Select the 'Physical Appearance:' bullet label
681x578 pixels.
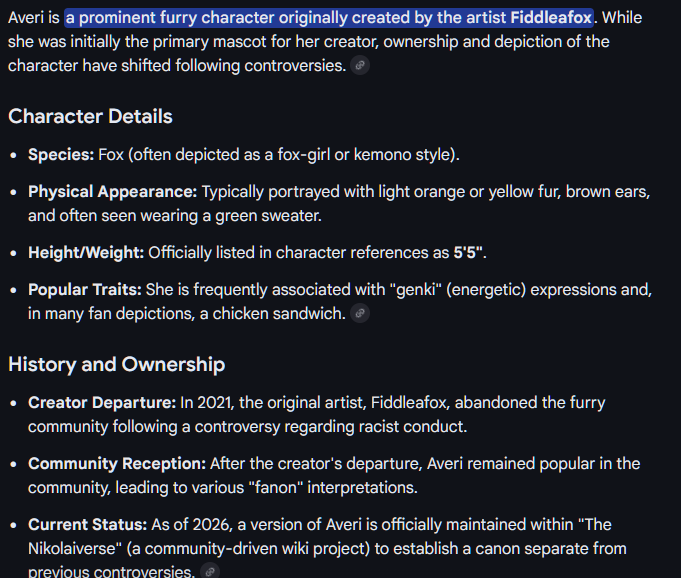coord(112,191)
